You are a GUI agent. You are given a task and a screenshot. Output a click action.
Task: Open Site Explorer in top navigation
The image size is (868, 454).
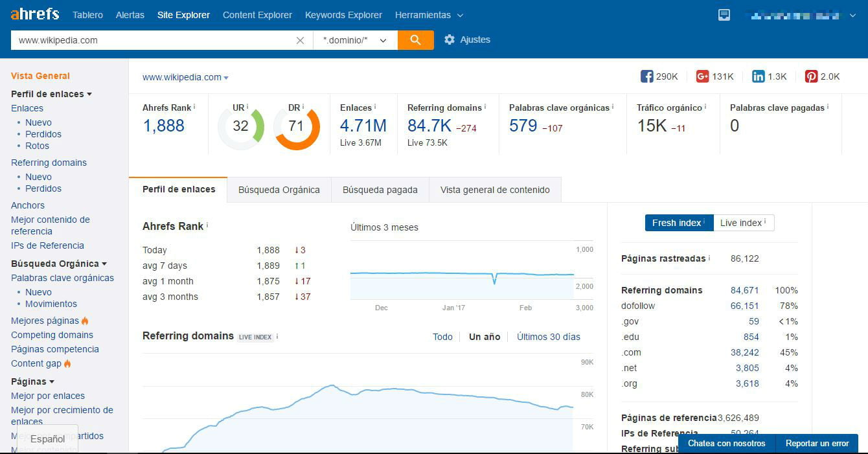[x=183, y=15]
